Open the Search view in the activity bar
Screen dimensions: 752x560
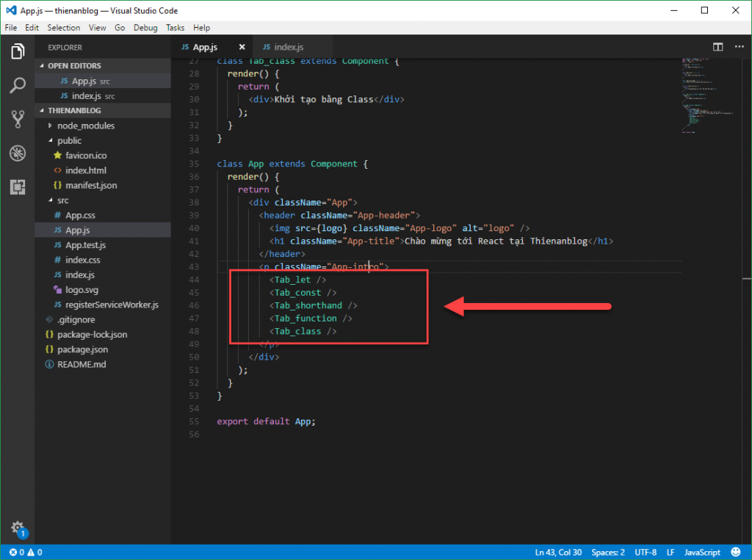[18, 86]
